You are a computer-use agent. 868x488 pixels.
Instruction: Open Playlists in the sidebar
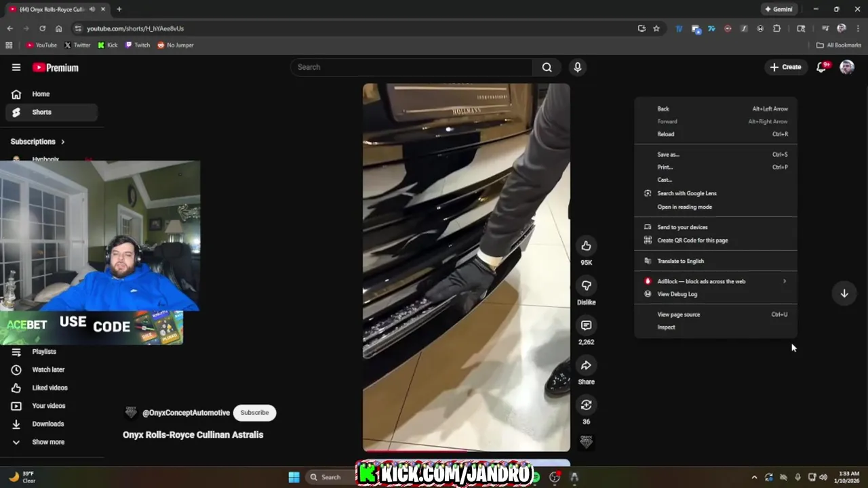pos(52,352)
